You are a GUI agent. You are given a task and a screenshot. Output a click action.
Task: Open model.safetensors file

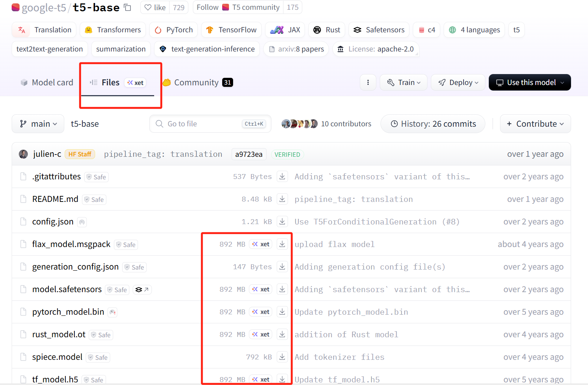(x=67, y=289)
